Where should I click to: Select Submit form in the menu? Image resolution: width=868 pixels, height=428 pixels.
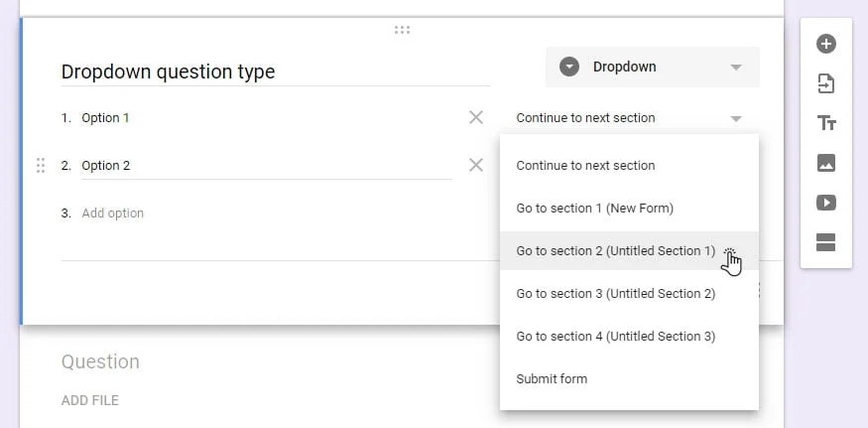(552, 379)
